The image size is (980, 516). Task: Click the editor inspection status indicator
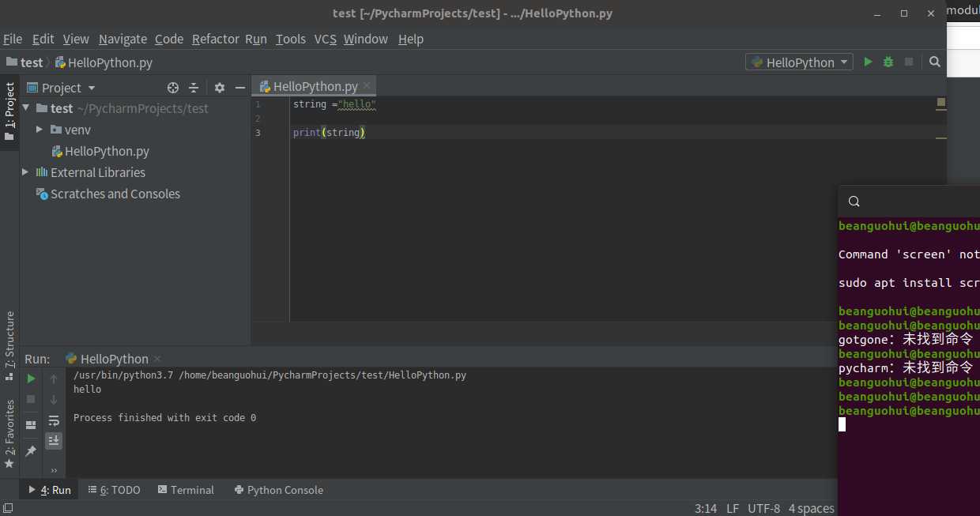[x=940, y=103]
